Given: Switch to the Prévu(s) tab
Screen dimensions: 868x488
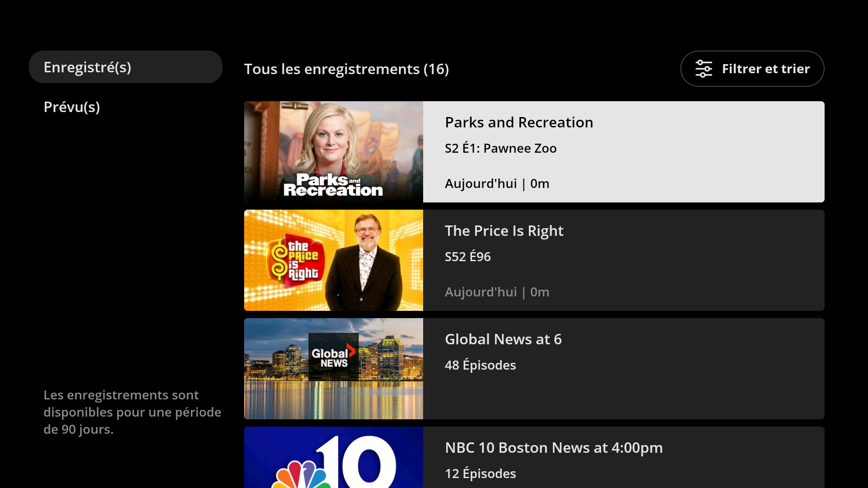Looking at the screenshot, I should [72, 107].
